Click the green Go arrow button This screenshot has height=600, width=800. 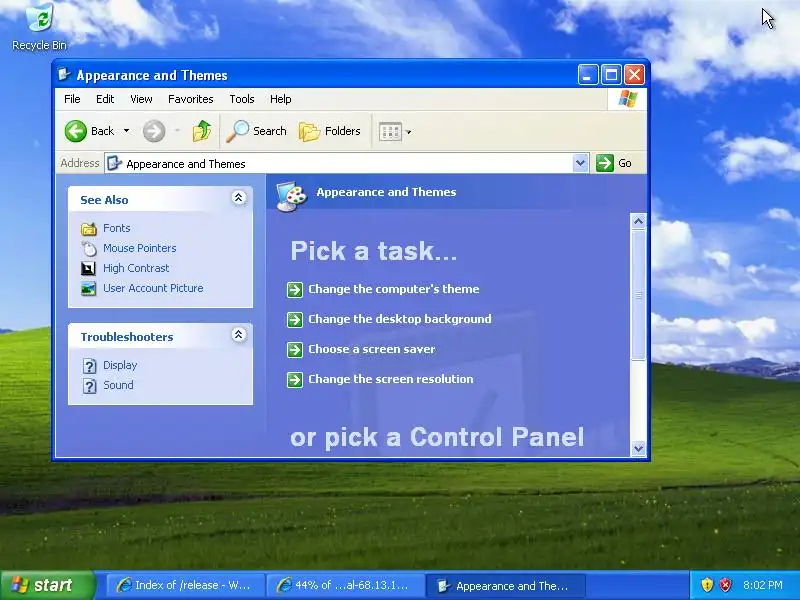pyautogui.click(x=605, y=163)
